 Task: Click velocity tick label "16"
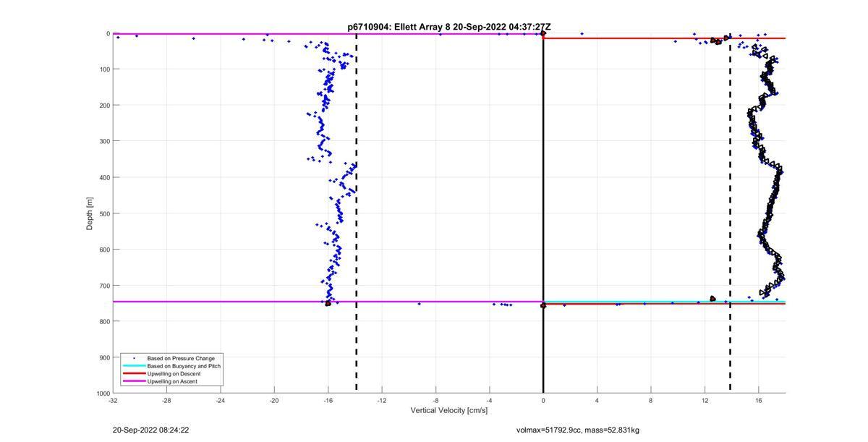758,400
